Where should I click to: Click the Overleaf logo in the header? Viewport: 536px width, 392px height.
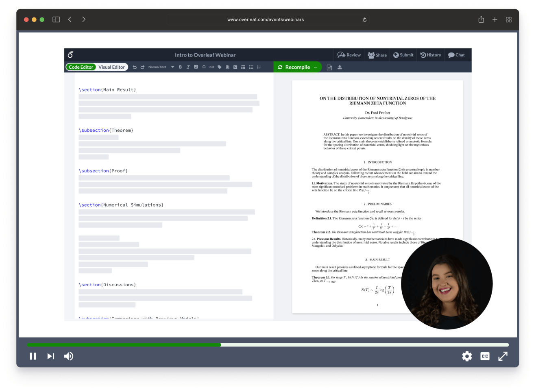[x=71, y=55]
